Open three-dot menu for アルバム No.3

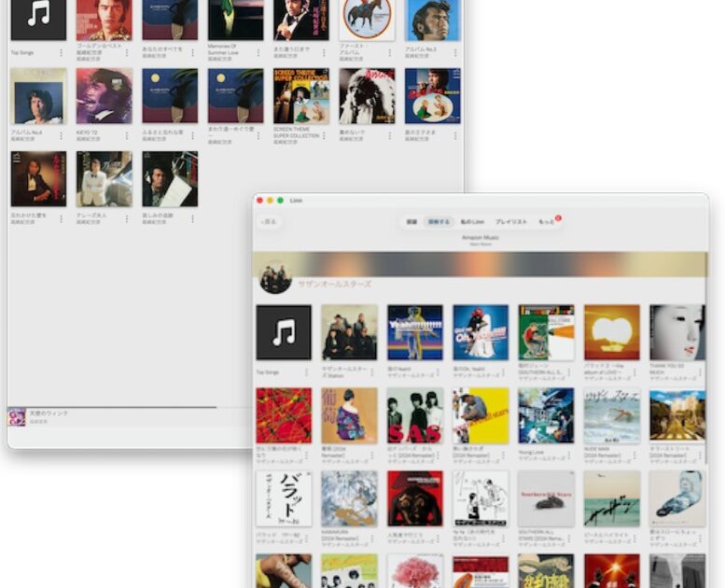coord(455,53)
